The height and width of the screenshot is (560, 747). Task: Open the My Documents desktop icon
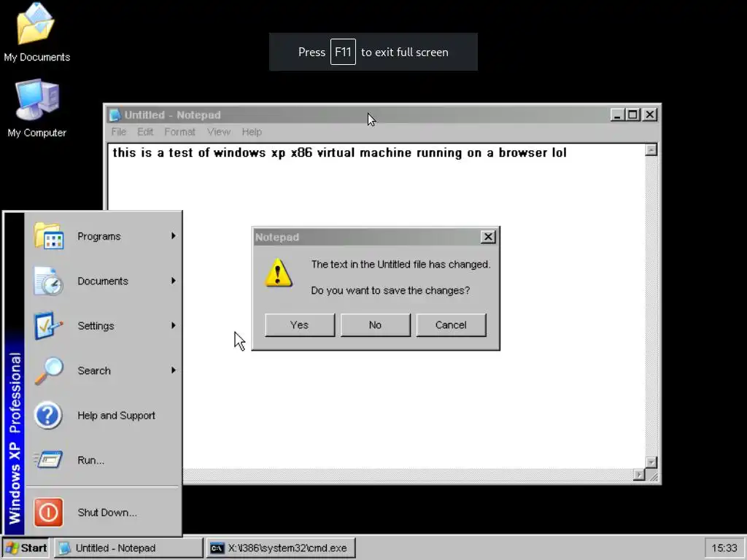(36, 32)
